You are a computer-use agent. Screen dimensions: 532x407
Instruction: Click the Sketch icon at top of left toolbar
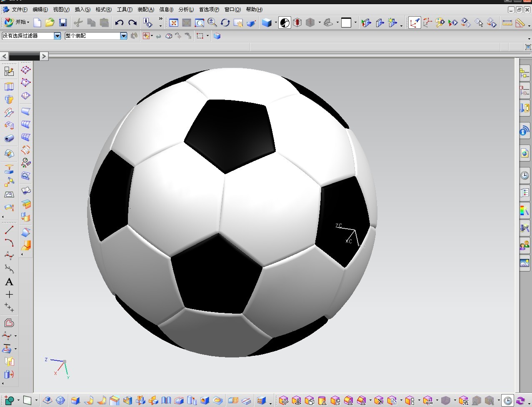(x=9, y=71)
